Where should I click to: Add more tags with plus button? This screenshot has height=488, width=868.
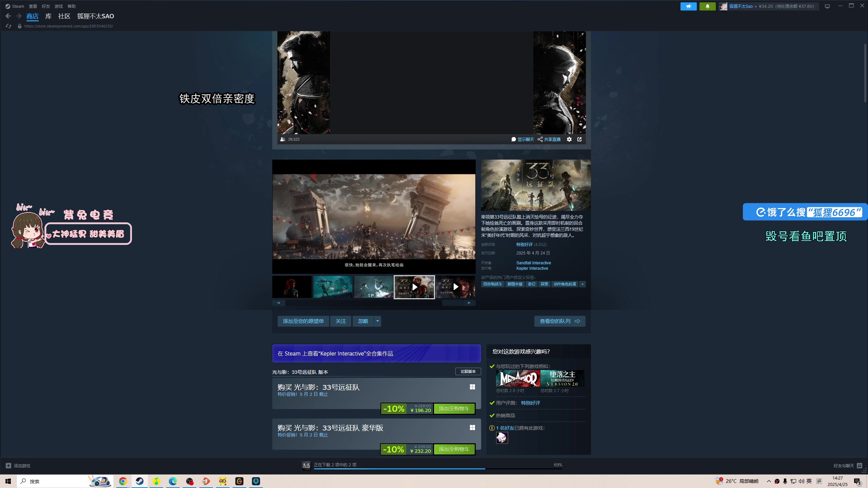583,284
